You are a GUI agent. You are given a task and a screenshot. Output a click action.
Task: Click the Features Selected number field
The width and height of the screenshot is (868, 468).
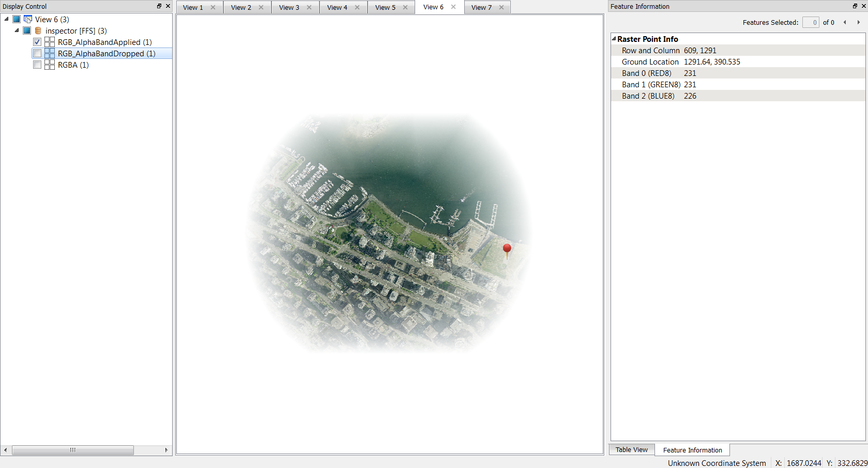click(811, 22)
